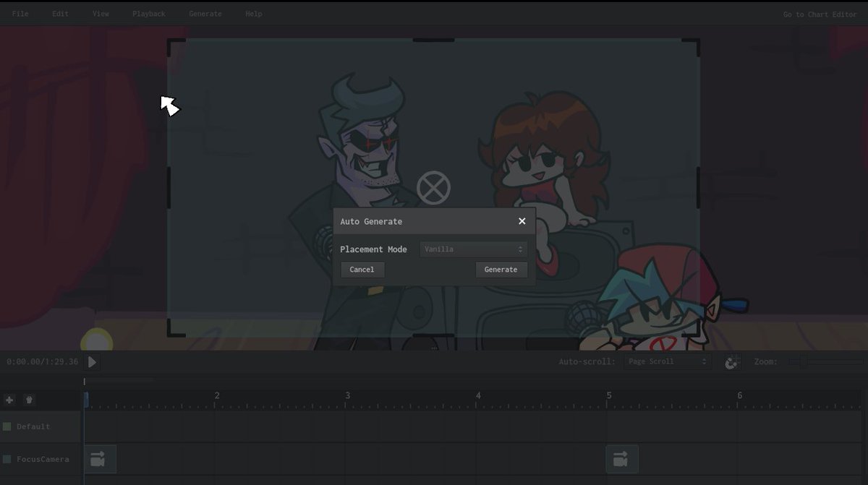Toggle the FocusCamera track checkbox

[7, 459]
